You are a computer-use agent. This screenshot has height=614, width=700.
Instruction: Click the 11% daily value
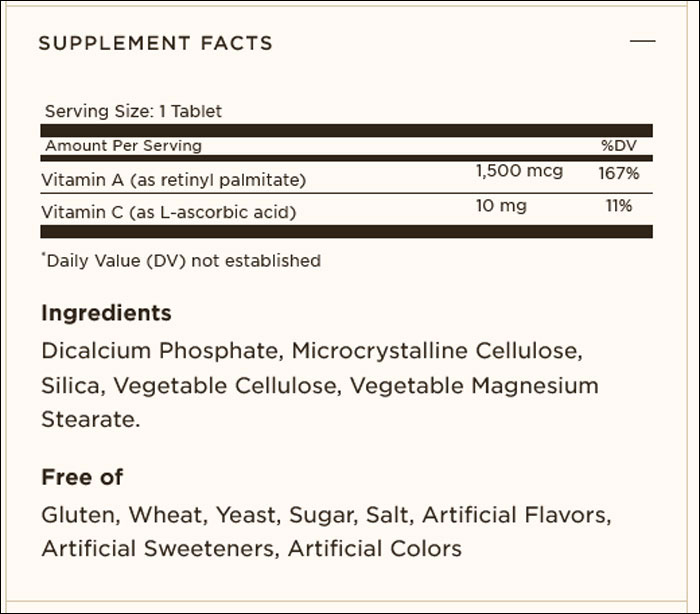click(x=619, y=206)
